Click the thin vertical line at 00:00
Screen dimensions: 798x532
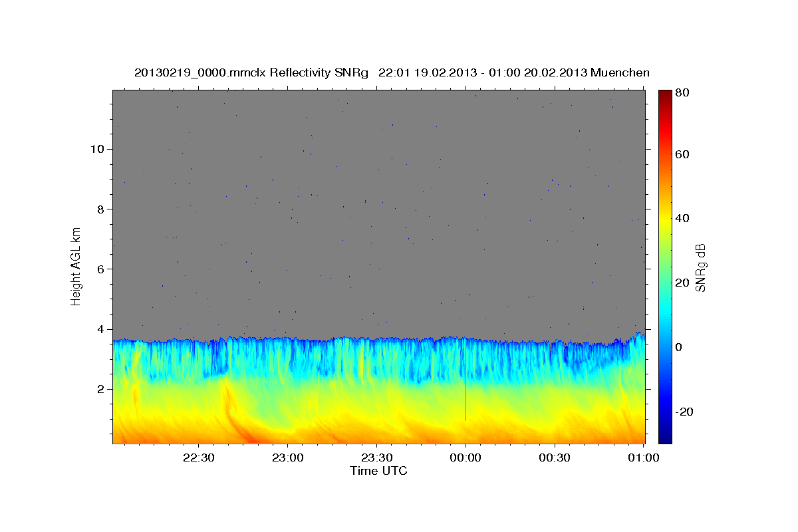click(465, 380)
